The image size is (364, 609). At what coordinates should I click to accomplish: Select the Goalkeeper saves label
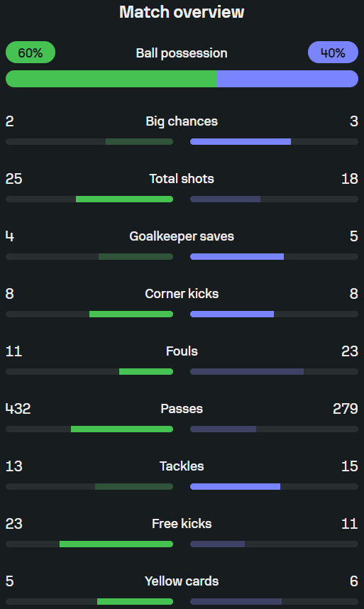(x=182, y=236)
